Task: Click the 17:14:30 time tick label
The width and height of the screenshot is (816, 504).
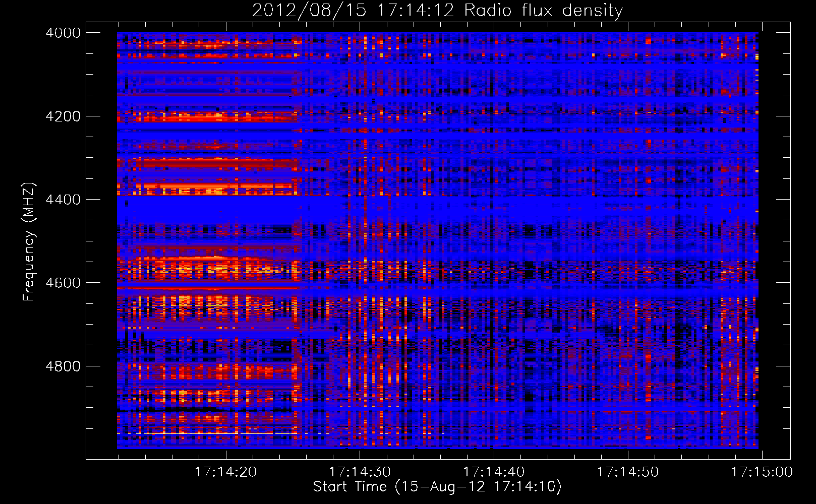Action: tap(360, 472)
